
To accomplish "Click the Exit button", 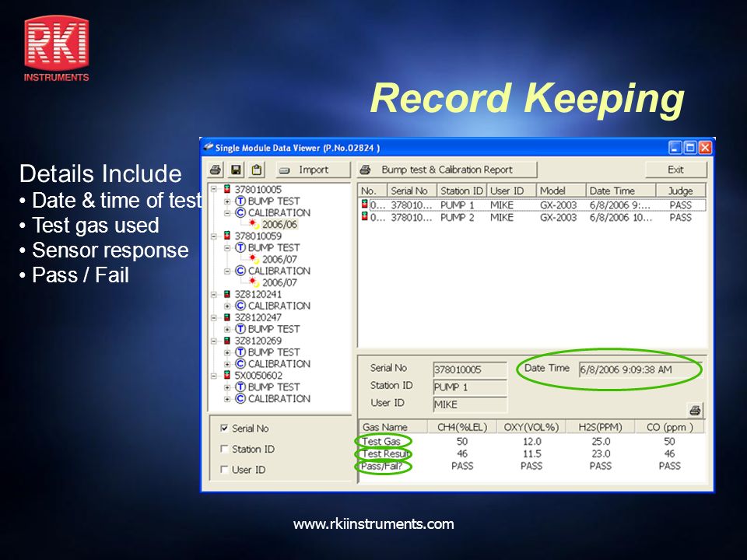I will point(675,170).
